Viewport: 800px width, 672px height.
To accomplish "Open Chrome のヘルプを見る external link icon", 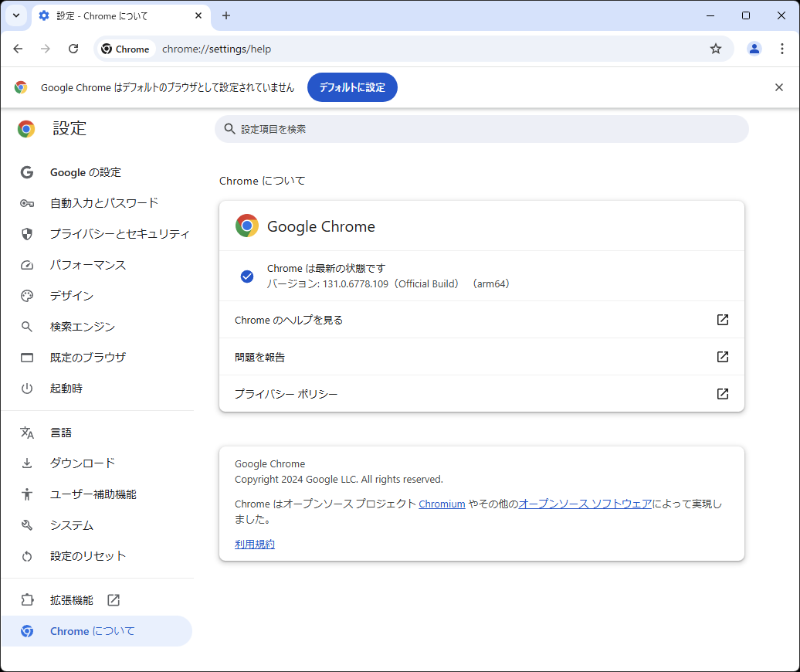I will click(722, 320).
